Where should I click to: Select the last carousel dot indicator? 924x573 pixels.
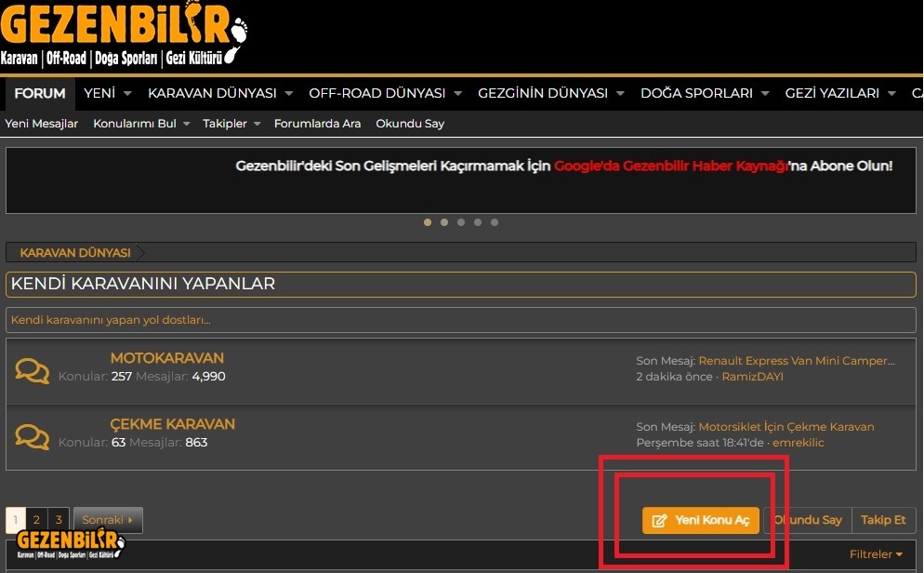tap(495, 222)
